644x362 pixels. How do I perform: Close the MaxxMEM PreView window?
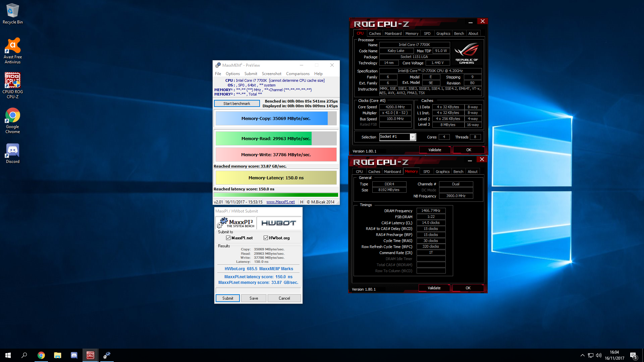tap(332, 65)
